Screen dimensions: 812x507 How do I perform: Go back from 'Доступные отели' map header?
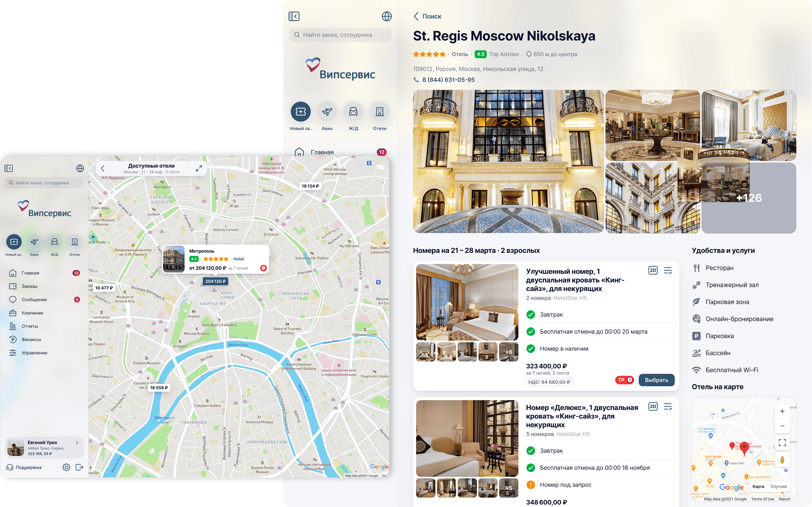(x=103, y=168)
